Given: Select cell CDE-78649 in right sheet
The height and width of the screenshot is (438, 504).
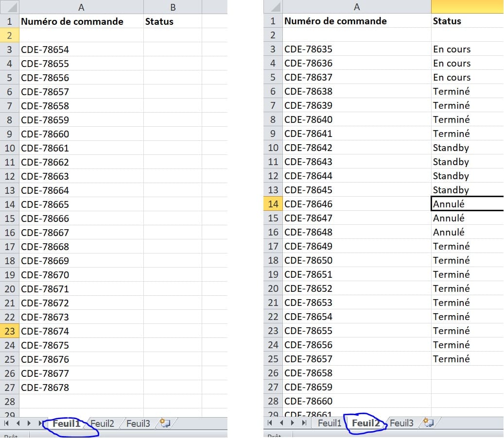Looking at the screenshot, I should [357, 246].
